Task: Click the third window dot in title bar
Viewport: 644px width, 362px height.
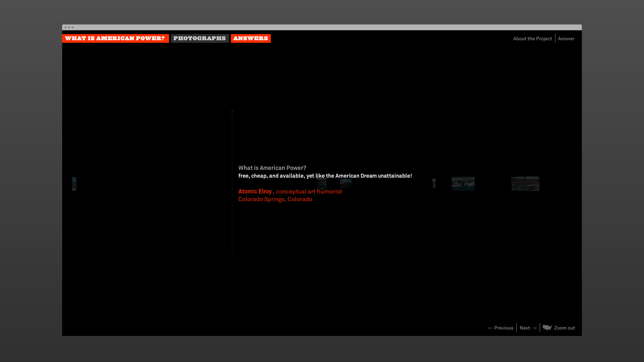Action: pyautogui.click(x=73, y=27)
